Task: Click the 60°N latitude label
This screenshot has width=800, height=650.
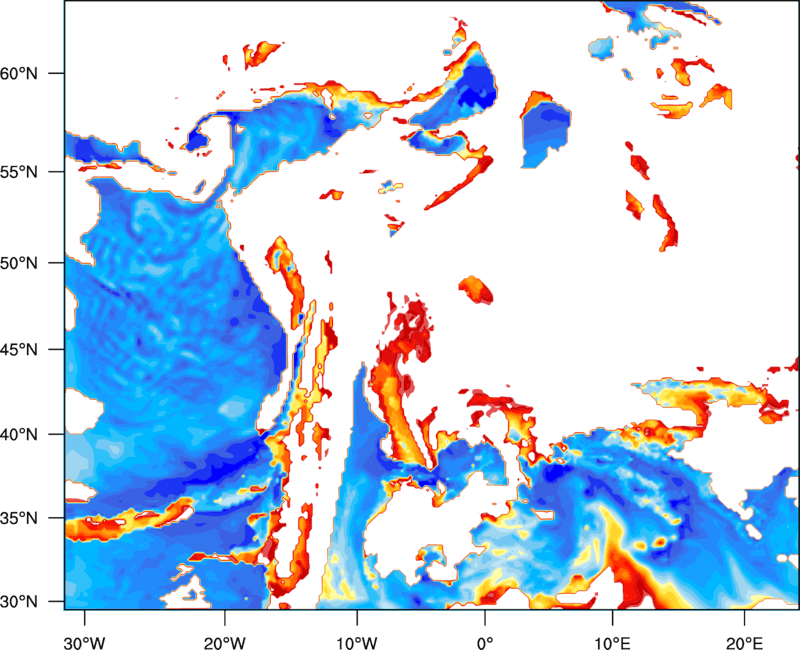Action: (19, 73)
